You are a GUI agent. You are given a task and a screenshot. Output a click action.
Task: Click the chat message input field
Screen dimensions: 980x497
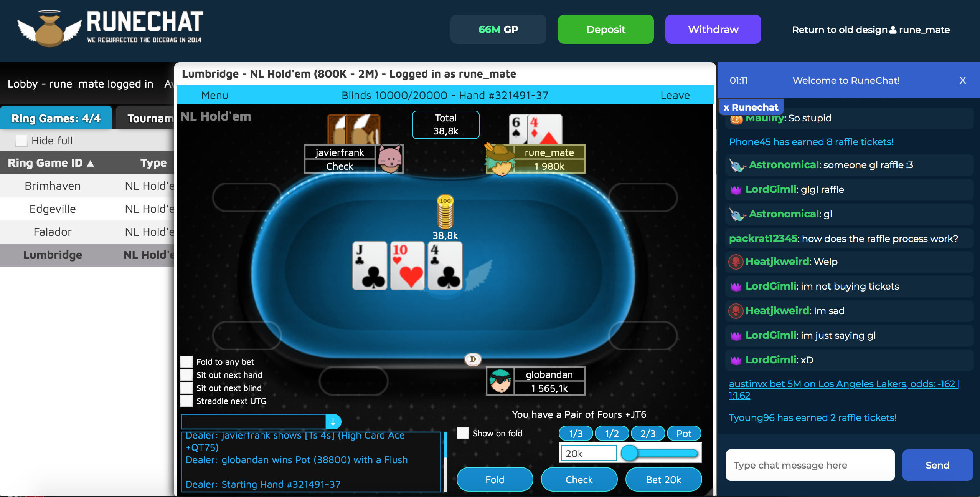[x=810, y=465]
